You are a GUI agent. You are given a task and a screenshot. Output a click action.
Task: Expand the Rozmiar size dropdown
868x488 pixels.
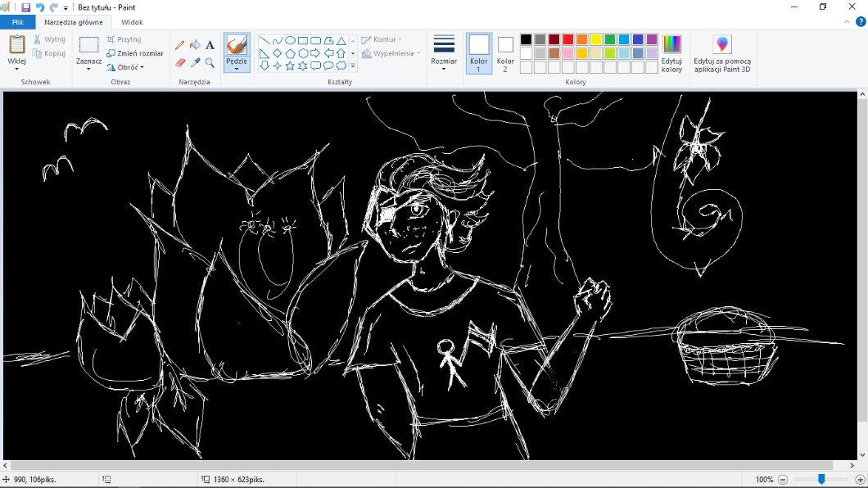coord(444,54)
